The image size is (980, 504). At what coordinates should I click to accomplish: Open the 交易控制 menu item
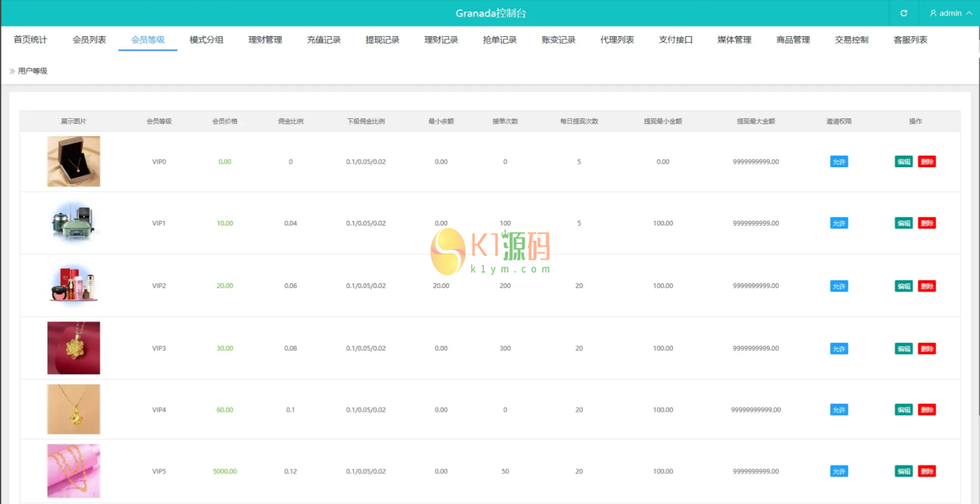(851, 40)
